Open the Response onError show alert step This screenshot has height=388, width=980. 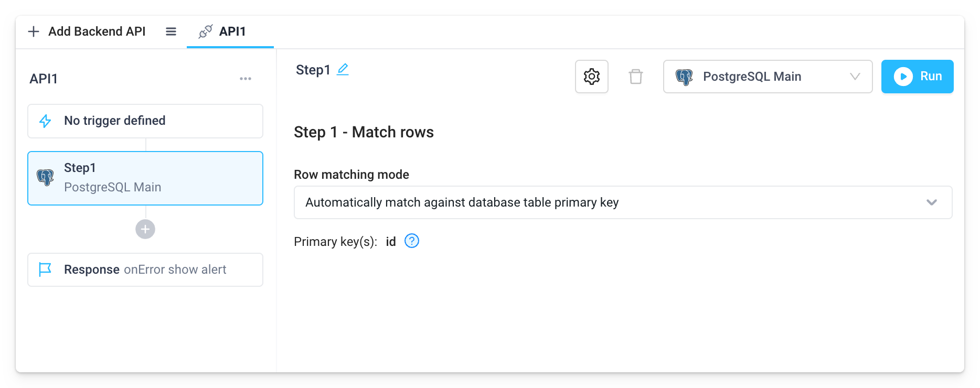[x=145, y=269]
